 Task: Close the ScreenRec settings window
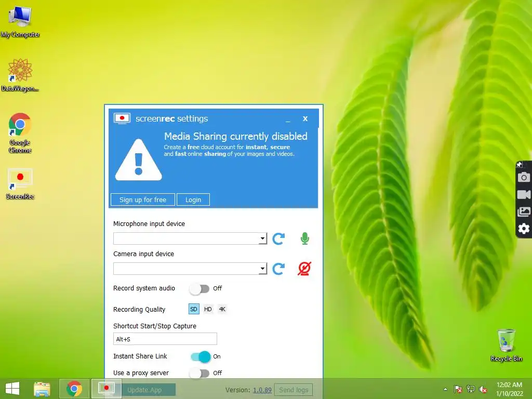pyautogui.click(x=305, y=119)
